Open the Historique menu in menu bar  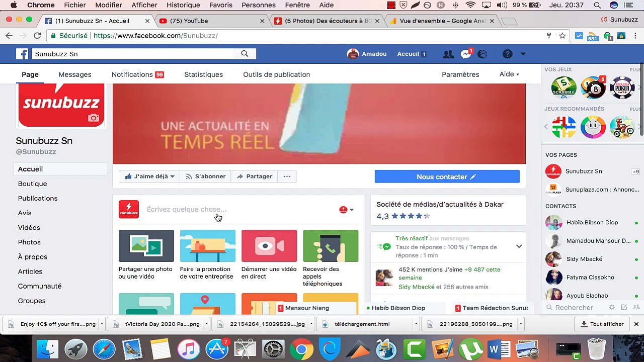183,5
